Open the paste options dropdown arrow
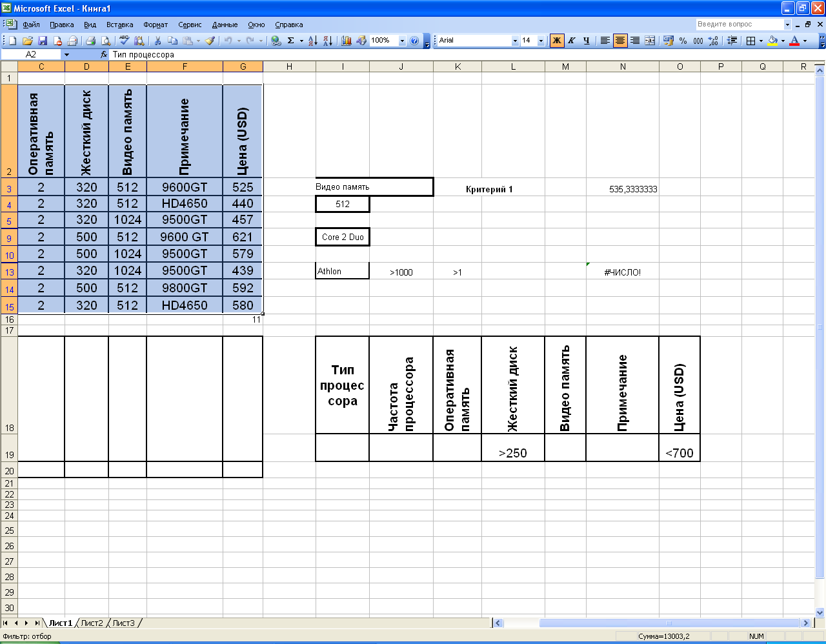The height and width of the screenshot is (644, 826). 198,41
